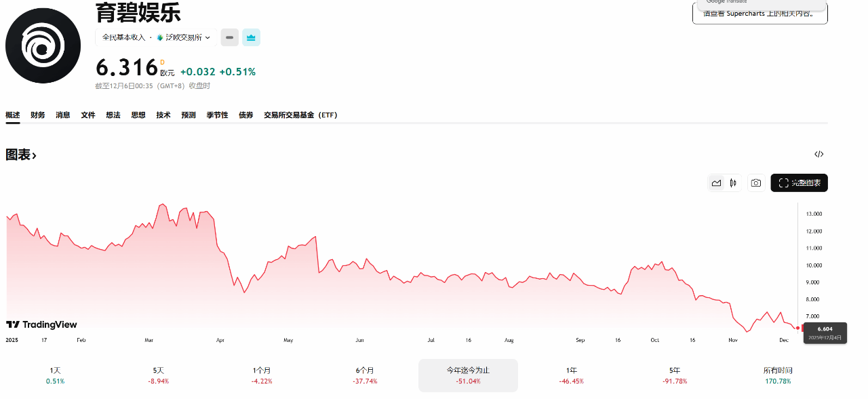
Task: Click the Ubisoft circular swirl logo
Action: [x=43, y=45]
